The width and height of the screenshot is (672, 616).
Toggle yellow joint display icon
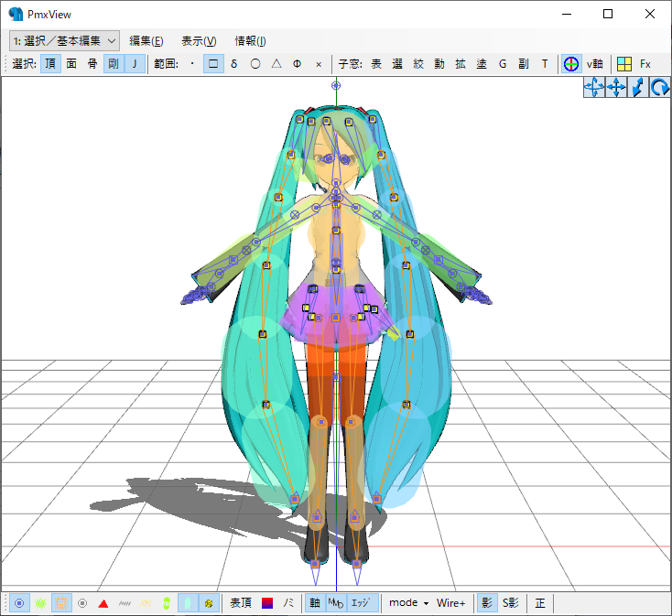pyautogui.click(x=209, y=603)
